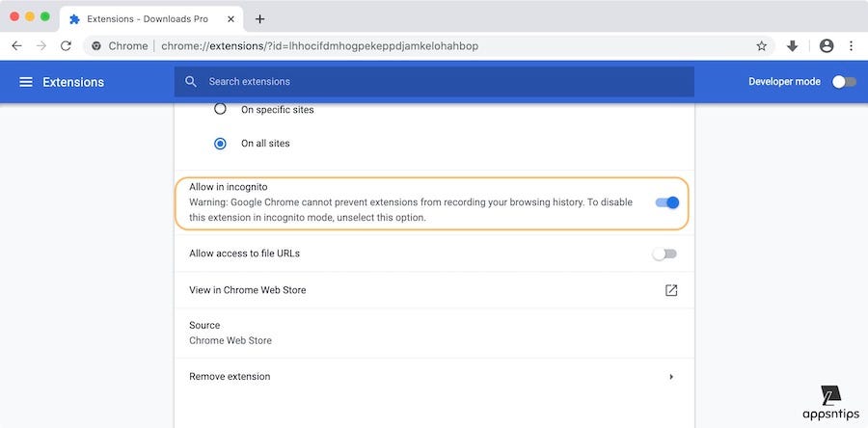Click the macOS yellow minimize window button
The height and width of the screenshot is (428, 868).
30,16
